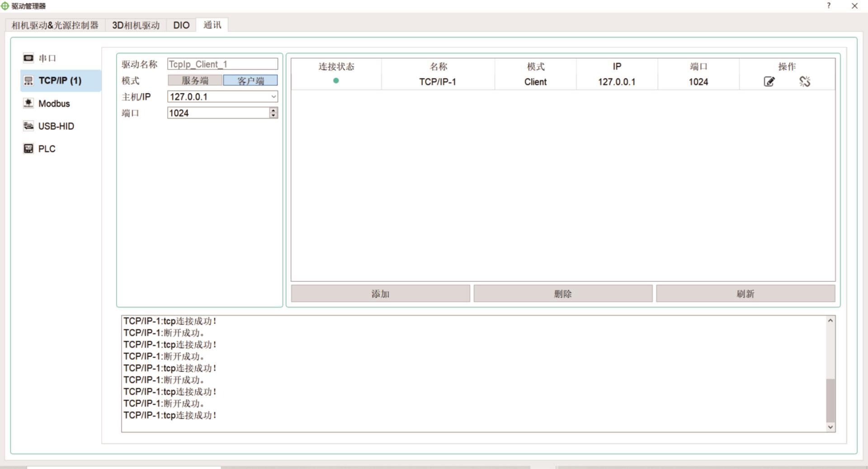This screenshot has width=868, height=469.
Task: Select the USB-HID device icon
Action: [x=28, y=126]
